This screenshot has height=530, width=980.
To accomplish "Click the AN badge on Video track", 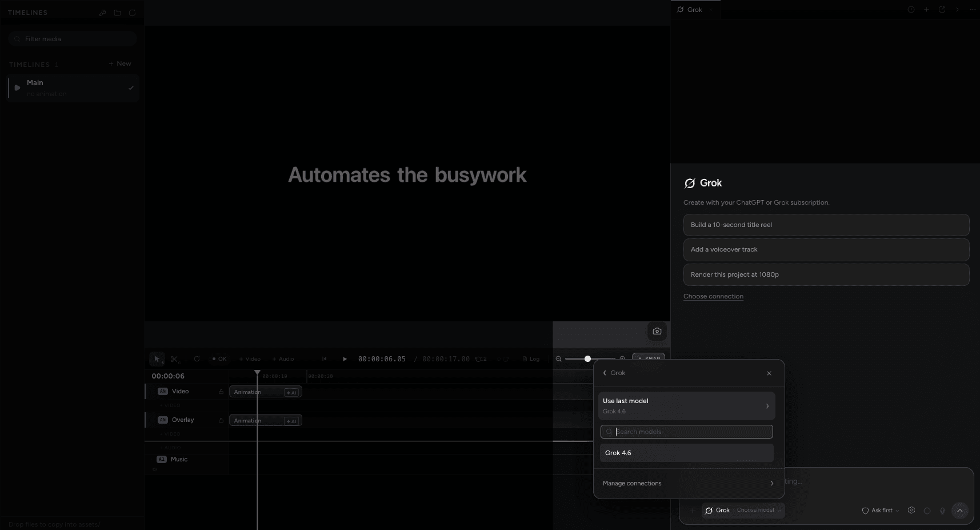I will tap(163, 391).
